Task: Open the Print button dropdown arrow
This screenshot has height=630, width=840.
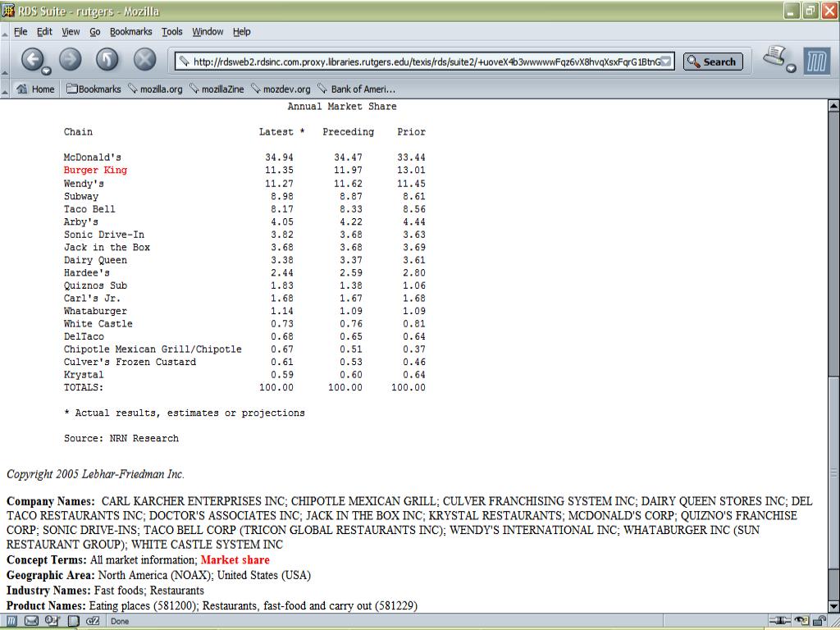Action: [x=792, y=68]
